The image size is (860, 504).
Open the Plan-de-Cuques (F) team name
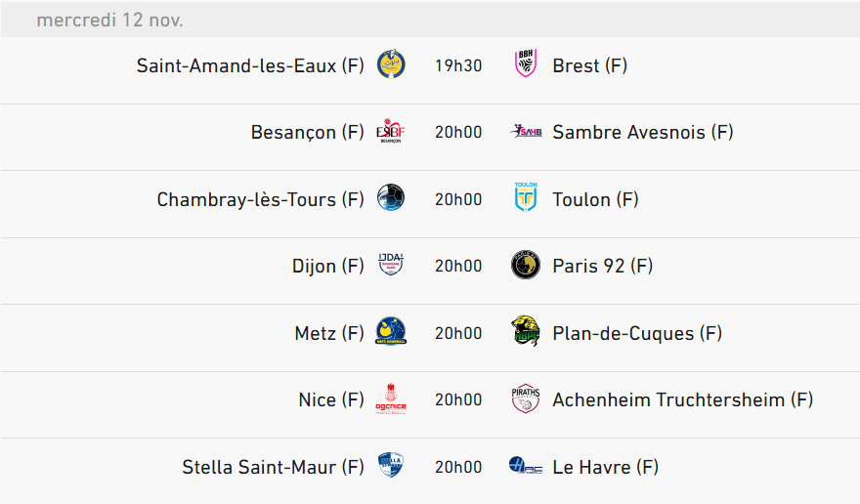coord(637,333)
